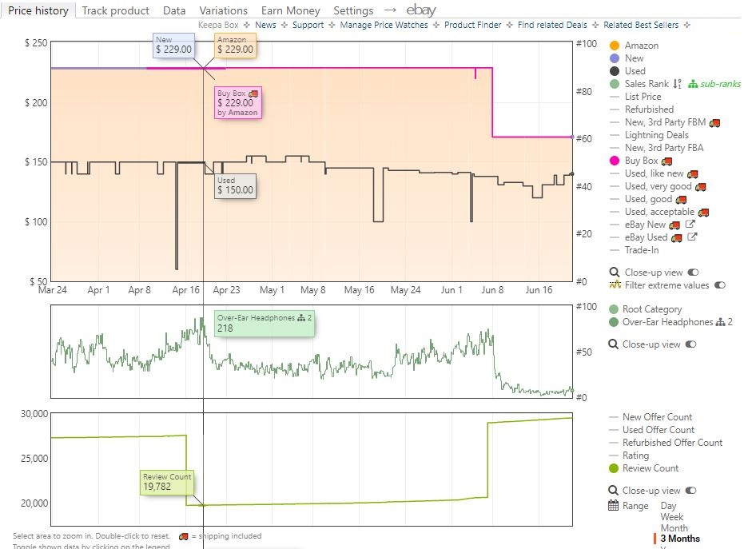Click the Range calendar icon

point(613,505)
